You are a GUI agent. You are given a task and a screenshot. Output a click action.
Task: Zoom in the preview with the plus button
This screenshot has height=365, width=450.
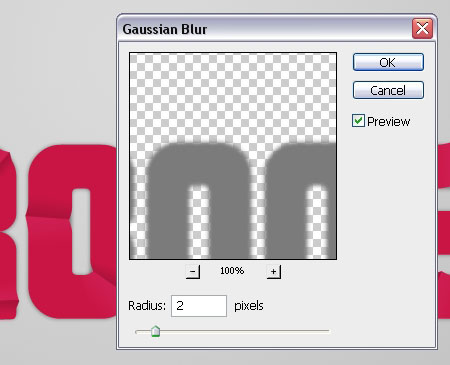274,272
